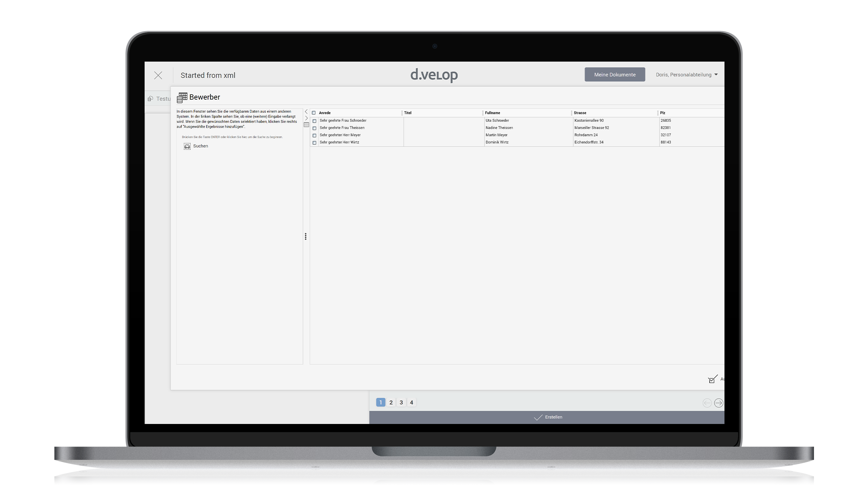The width and height of the screenshot is (868, 499).
Task: Click the Plz column header
Action: tap(663, 113)
